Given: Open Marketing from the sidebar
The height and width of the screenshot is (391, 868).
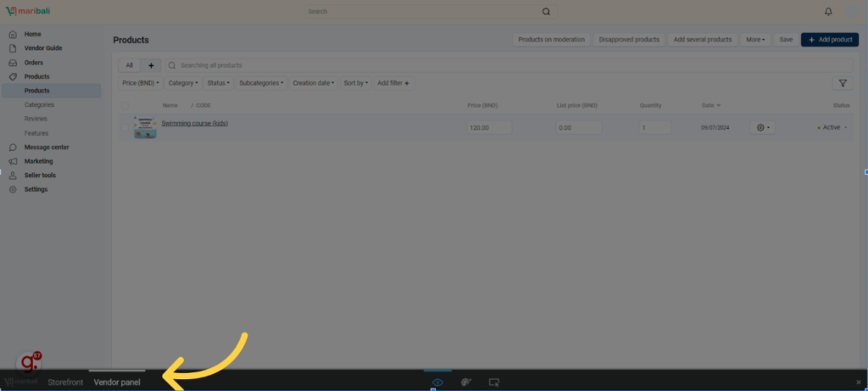Looking at the screenshot, I should 38,161.
